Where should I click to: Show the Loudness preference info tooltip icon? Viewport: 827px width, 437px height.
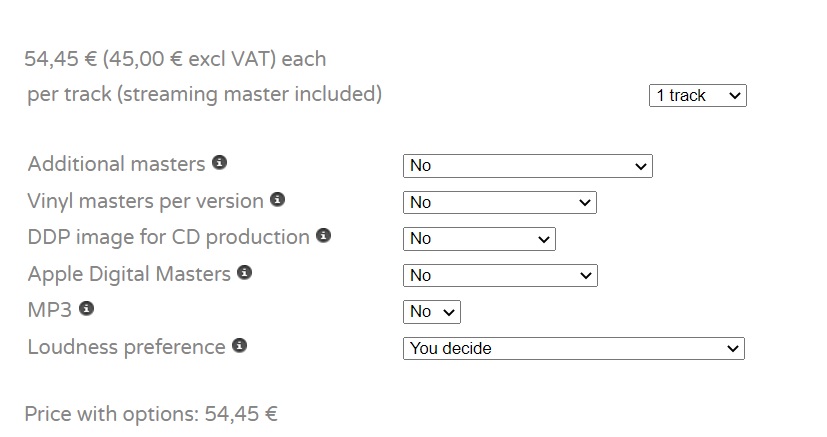click(239, 346)
